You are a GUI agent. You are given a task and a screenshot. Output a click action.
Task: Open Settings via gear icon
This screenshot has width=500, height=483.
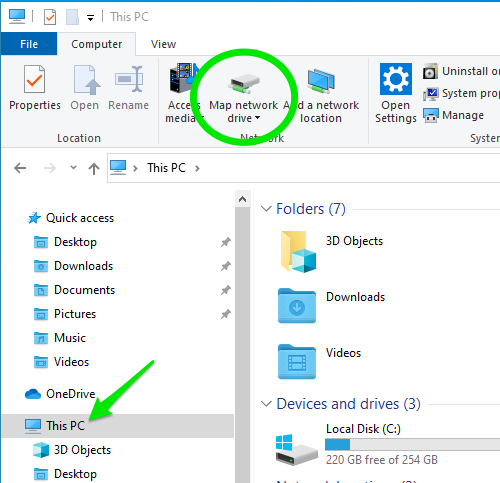tap(396, 79)
